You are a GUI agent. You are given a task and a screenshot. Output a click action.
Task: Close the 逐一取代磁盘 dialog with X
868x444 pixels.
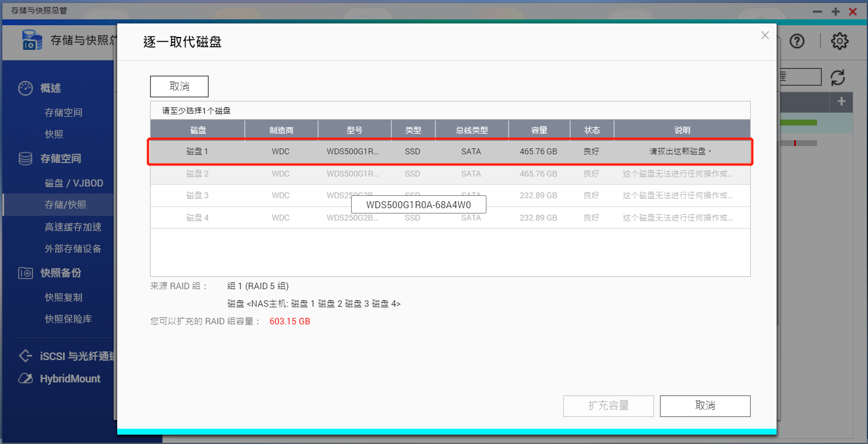pyautogui.click(x=765, y=35)
